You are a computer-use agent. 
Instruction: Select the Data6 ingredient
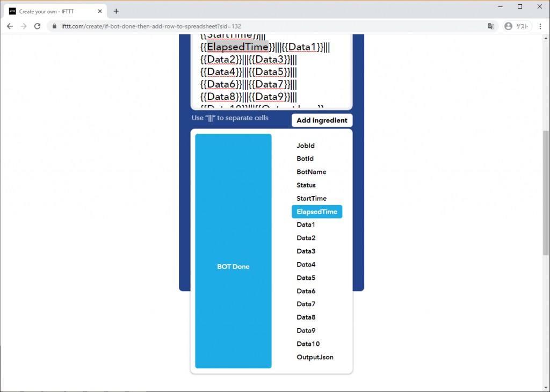pyautogui.click(x=306, y=291)
